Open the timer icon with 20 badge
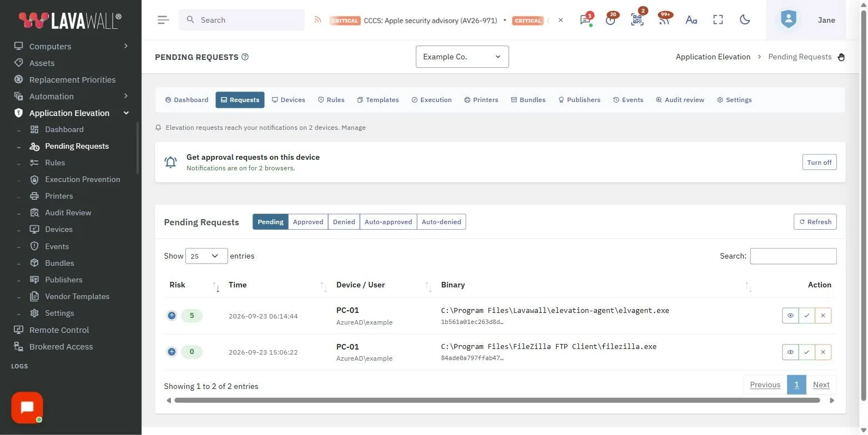 point(611,20)
